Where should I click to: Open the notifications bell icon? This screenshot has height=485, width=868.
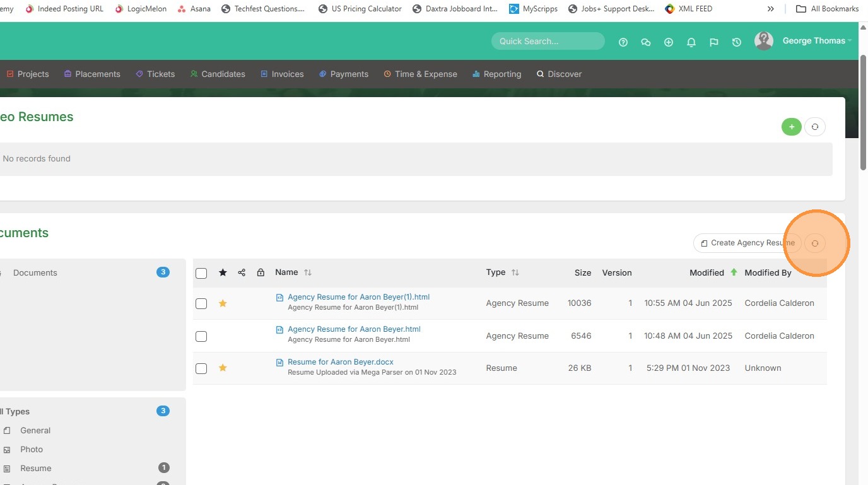click(691, 42)
